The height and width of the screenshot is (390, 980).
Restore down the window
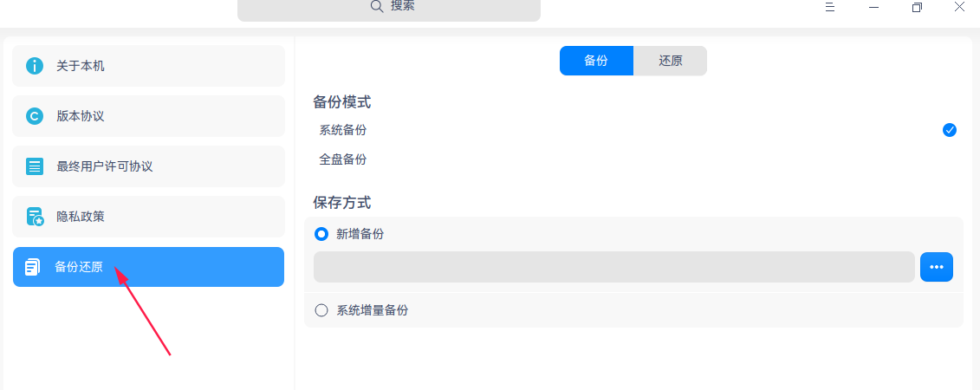tap(917, 7)
